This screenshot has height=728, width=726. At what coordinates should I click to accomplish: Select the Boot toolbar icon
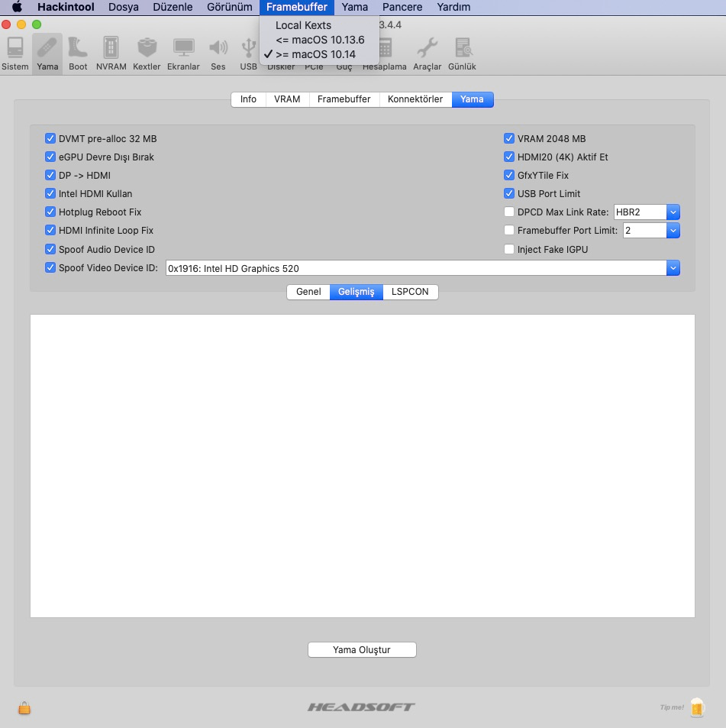pos(78,53)
